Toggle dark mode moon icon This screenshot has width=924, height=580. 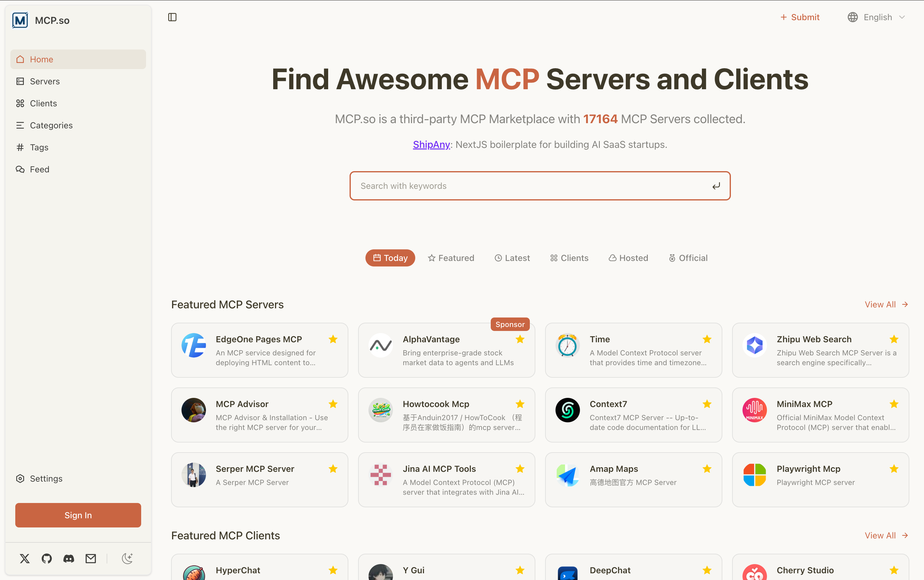pos(127,559)
